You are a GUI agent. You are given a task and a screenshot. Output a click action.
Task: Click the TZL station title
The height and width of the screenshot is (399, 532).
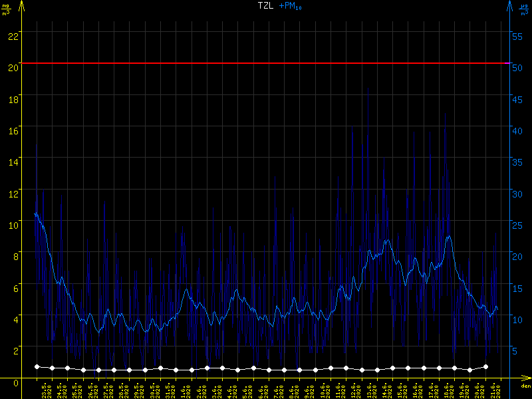pyautogui.click(x=265, y=6)
